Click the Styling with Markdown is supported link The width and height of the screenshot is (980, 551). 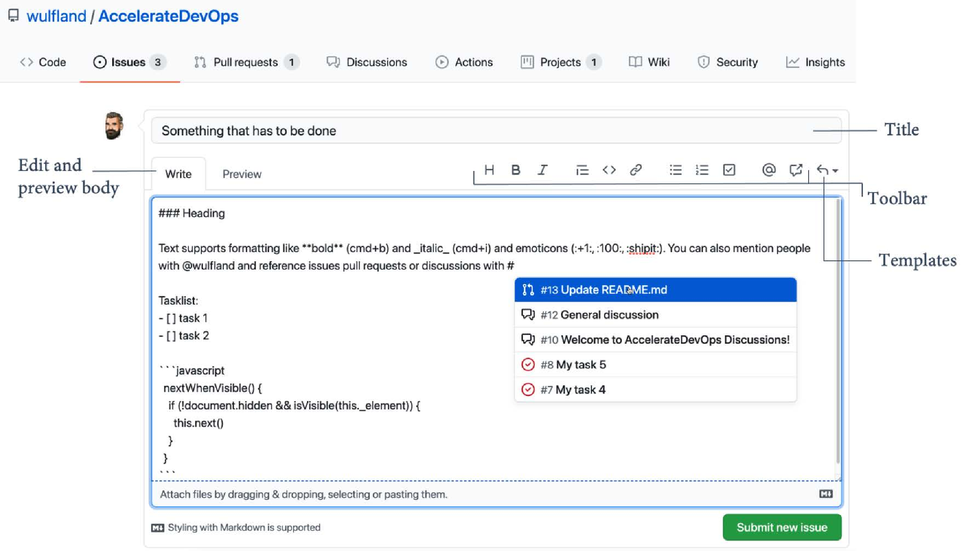click(244, 527)
